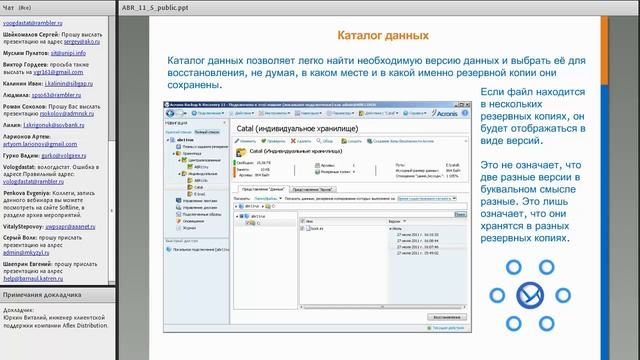Select the Централизованные tree node
The width and height of the screenshot is (640, 360).
(202, 160)
